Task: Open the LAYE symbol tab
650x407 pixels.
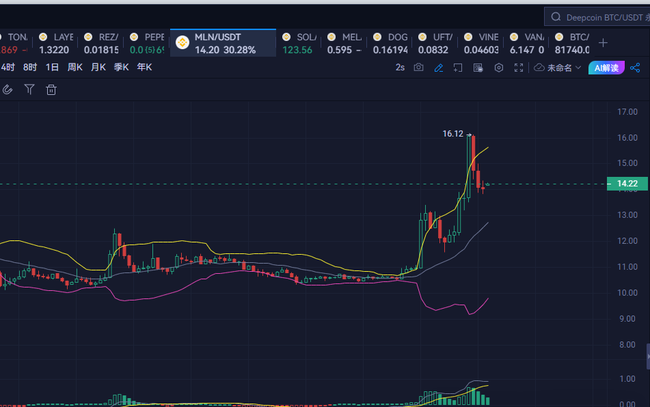Action: [x=56, y=43]
